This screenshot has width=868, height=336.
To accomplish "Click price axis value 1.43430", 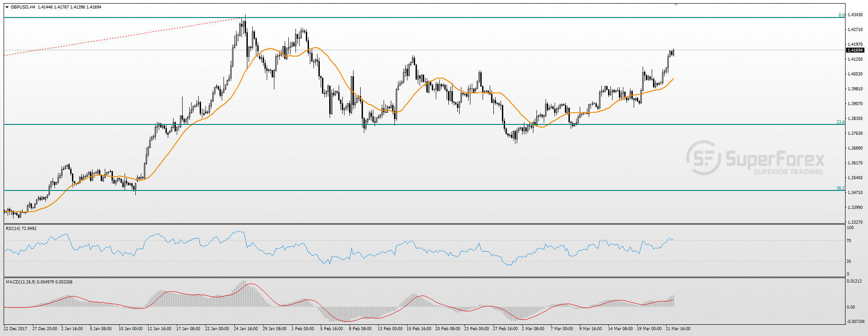I will click(855, 15).
